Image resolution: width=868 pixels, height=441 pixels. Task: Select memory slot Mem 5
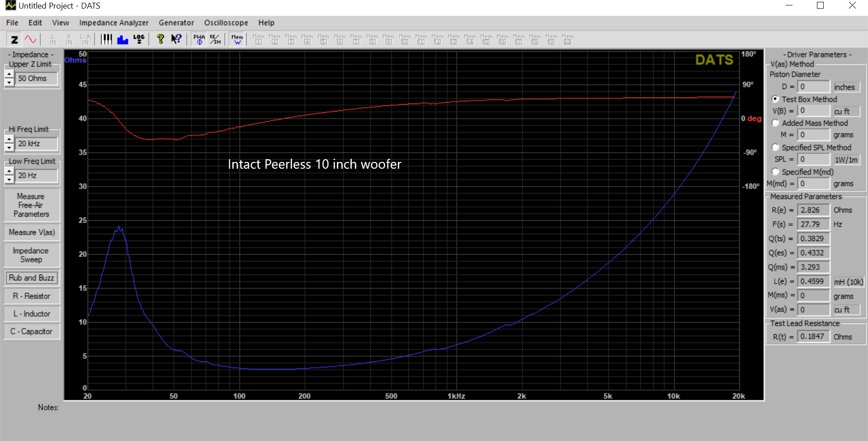323,39
